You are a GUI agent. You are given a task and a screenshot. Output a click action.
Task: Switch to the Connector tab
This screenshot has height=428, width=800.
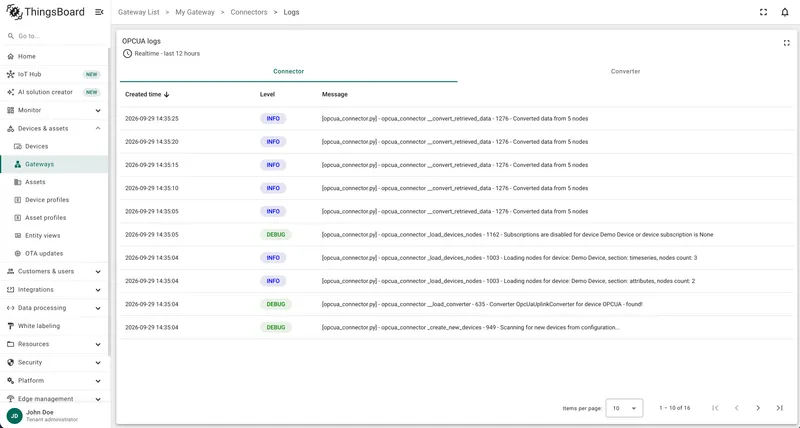(289, 71)
